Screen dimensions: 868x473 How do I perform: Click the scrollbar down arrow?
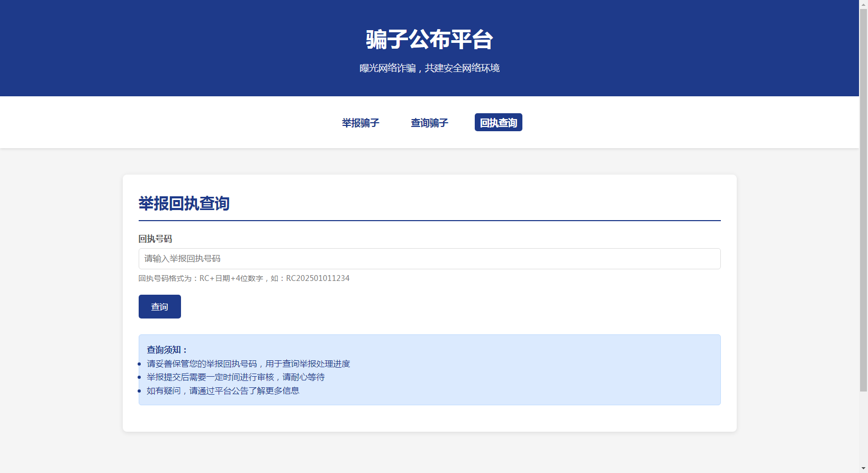863,469
